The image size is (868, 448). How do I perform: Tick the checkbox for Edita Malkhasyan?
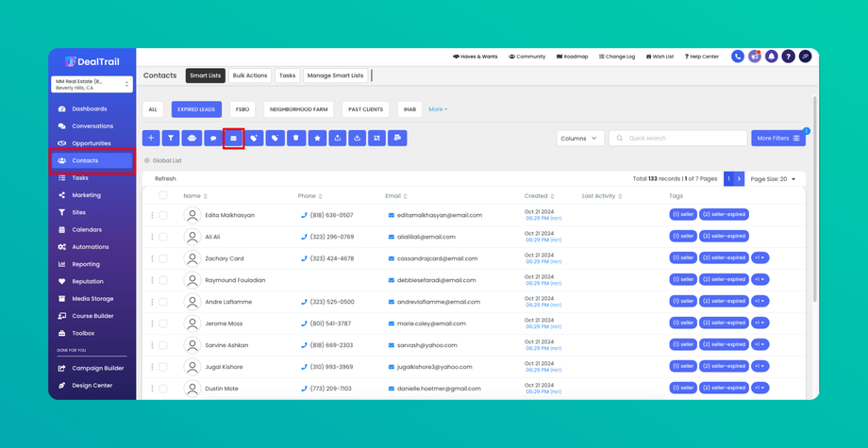162,215
